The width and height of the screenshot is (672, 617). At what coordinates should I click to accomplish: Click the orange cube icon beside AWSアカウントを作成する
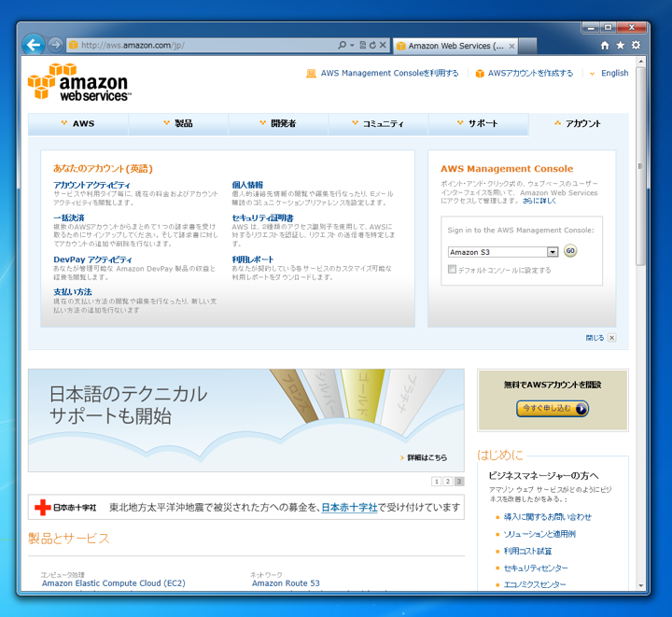480,74
